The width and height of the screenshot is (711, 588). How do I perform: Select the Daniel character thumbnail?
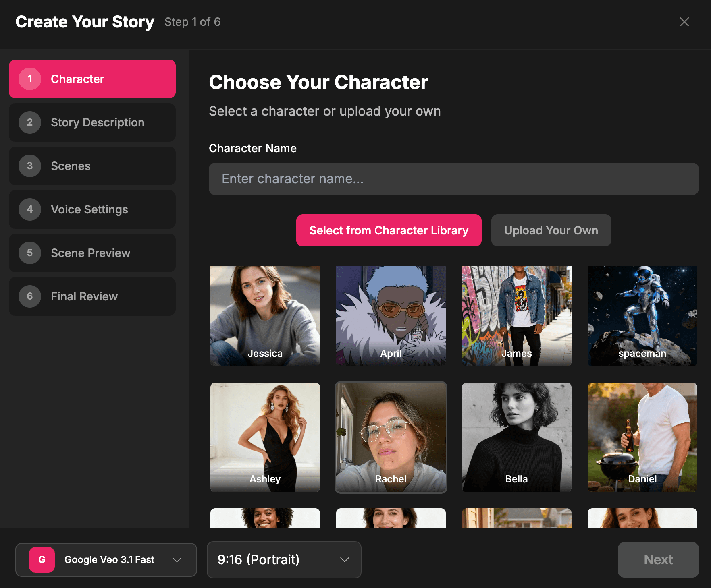tap(642, 437)
